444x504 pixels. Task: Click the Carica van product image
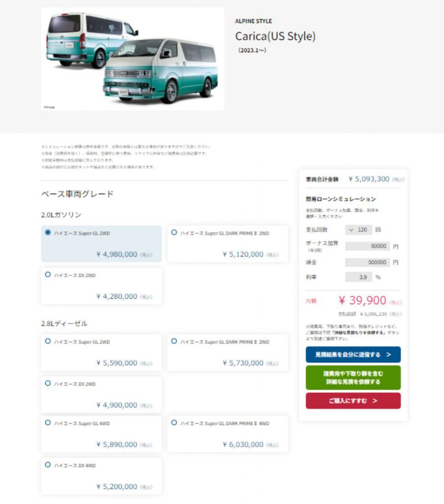click(x=133, y=59)
